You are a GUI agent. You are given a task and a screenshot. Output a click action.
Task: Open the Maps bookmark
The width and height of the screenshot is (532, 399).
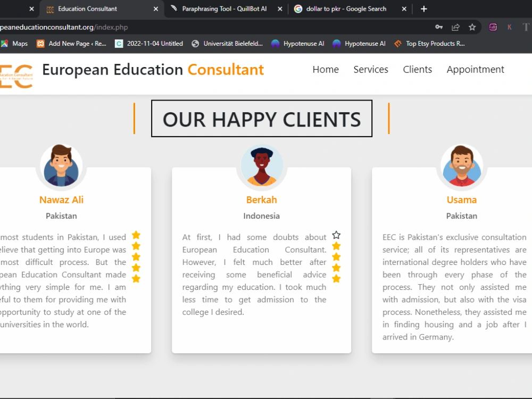[14, 44]
